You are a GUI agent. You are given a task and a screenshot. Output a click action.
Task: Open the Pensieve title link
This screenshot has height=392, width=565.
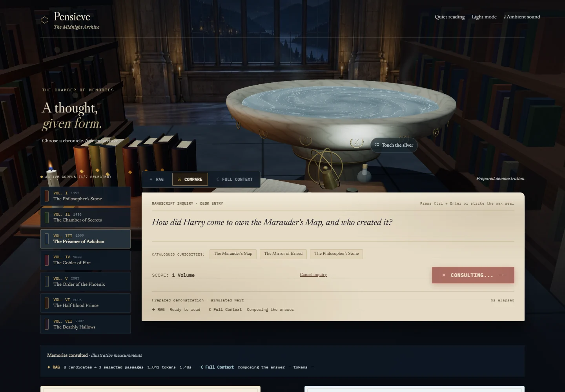tap(72, 17)
